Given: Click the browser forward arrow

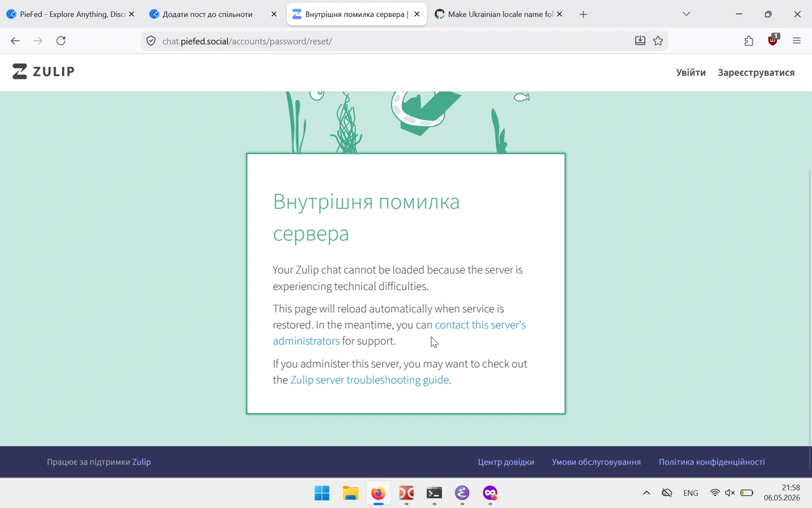Looking at the screenshot, I should coord(38,41).
